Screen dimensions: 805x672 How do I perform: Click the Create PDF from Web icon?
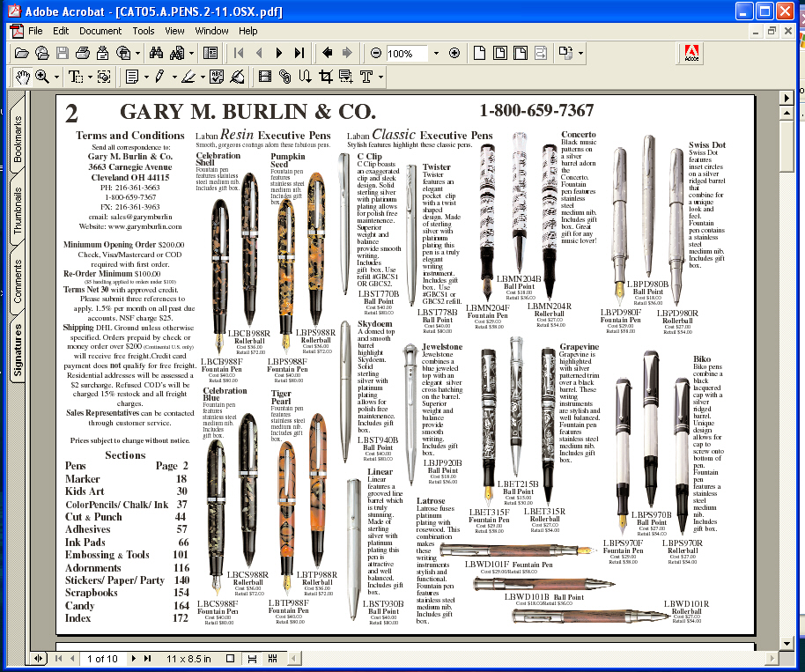point(123,53)
